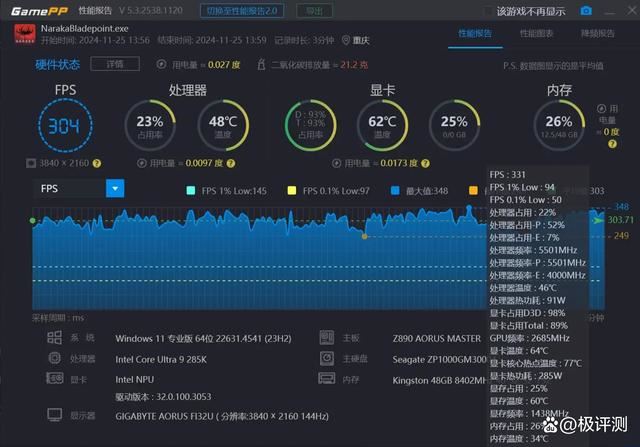Click the 主硬盘 disk drive icon
This screenshot has height=447, width=640.
327,358
